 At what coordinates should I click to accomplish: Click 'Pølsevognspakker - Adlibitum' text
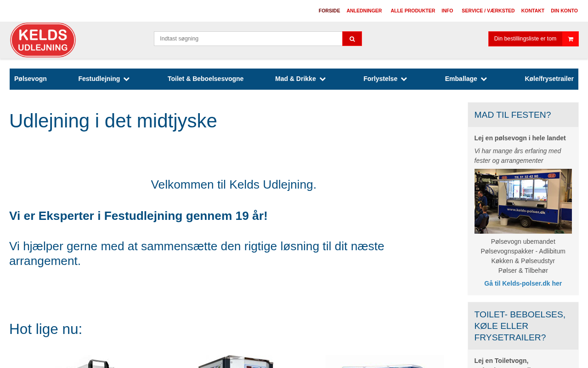(x=523, y=251)
